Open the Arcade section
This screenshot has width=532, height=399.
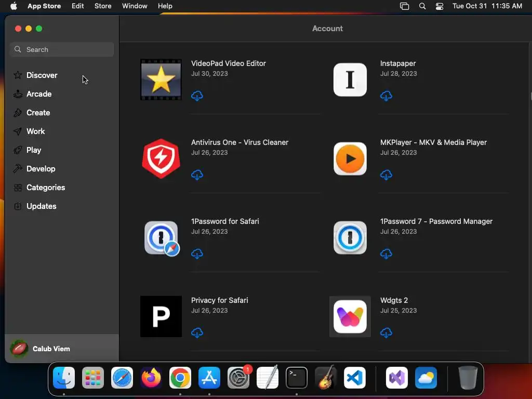pos(62,94)
